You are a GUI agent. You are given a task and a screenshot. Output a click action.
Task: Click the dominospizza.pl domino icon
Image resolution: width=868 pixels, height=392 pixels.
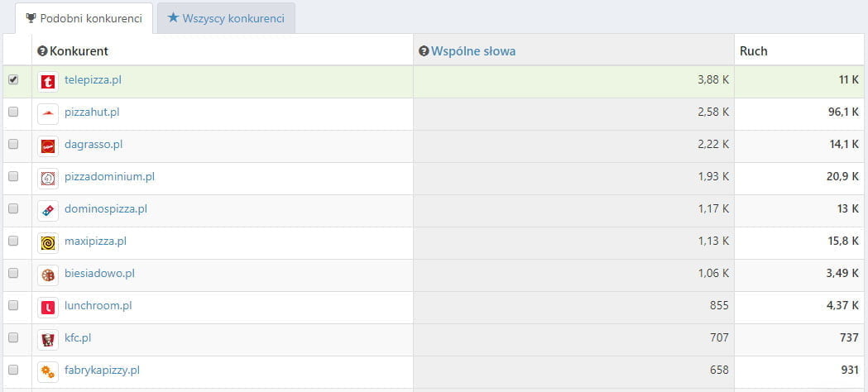[x=48, y=211]
